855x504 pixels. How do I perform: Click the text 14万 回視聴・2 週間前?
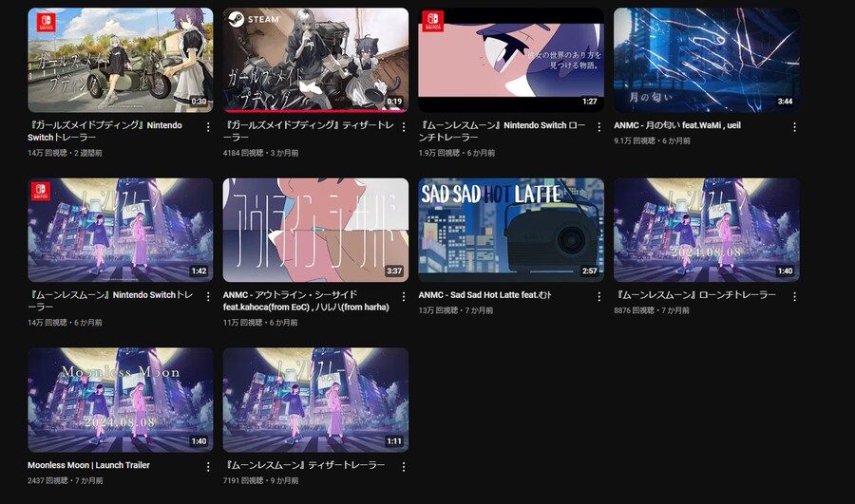(65, 153)
